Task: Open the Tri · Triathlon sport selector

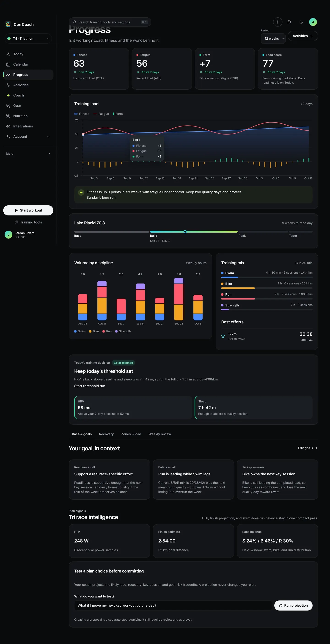Action: [x=28, y=39]
